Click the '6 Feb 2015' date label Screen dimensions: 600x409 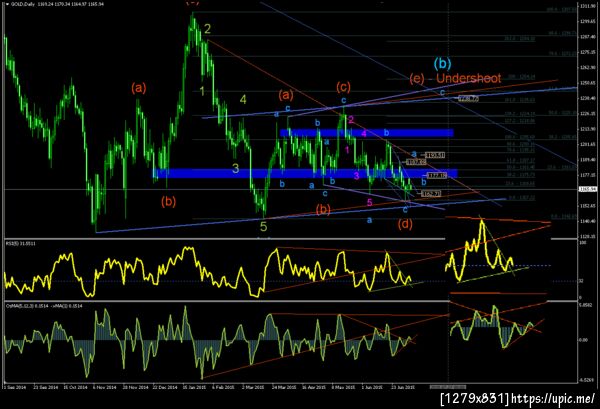click(223, 387)
